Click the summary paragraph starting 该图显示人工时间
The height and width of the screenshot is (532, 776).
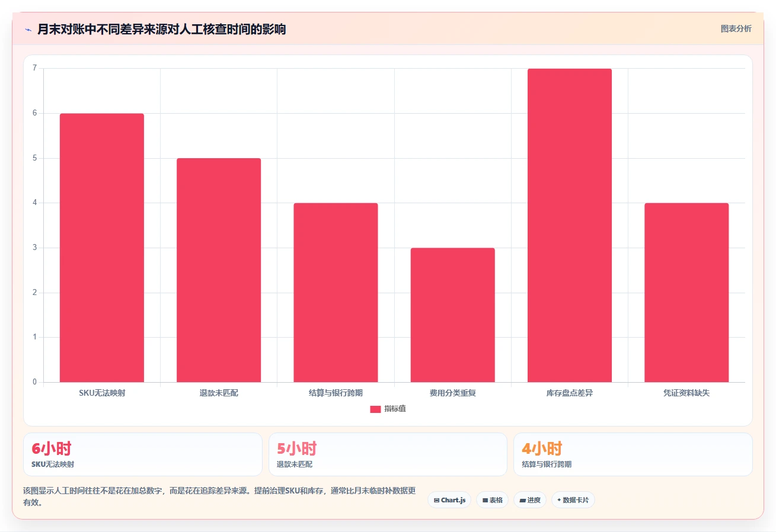[219, 497]
